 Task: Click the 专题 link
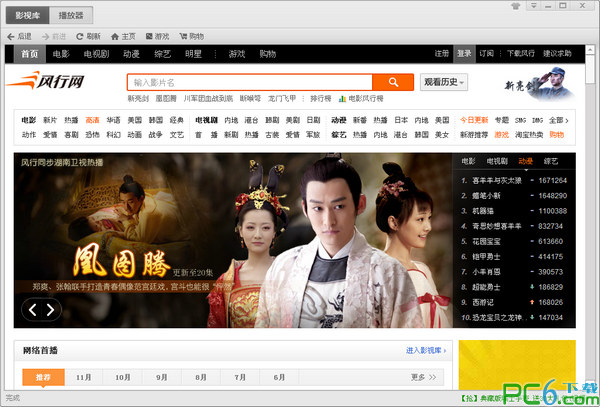click(502, 120)
